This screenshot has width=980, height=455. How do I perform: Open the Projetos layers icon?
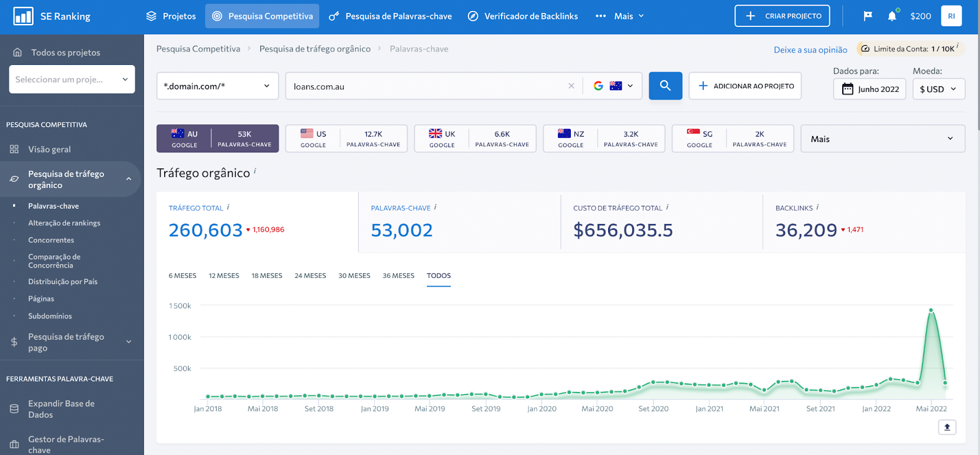(x=151, y=16)
